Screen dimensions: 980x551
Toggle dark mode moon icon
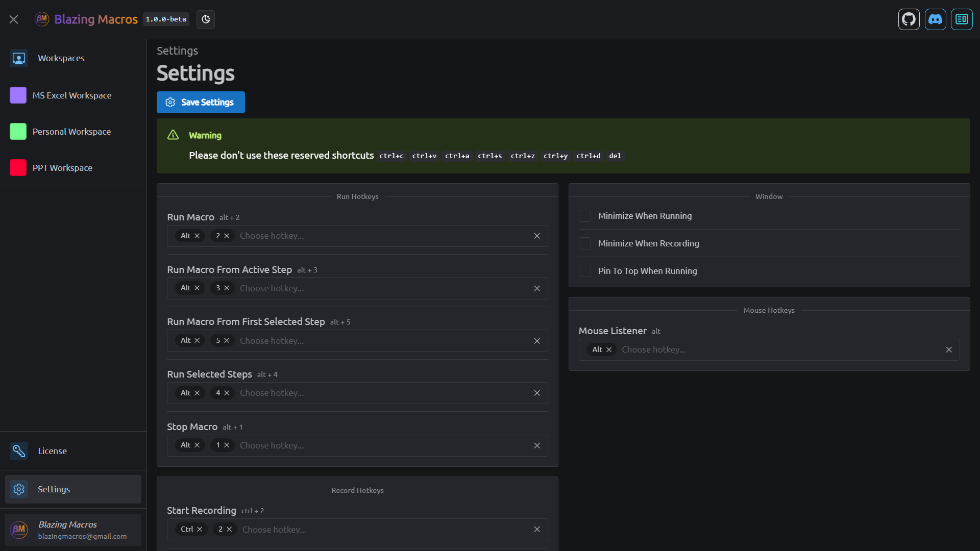click(206, 19)
